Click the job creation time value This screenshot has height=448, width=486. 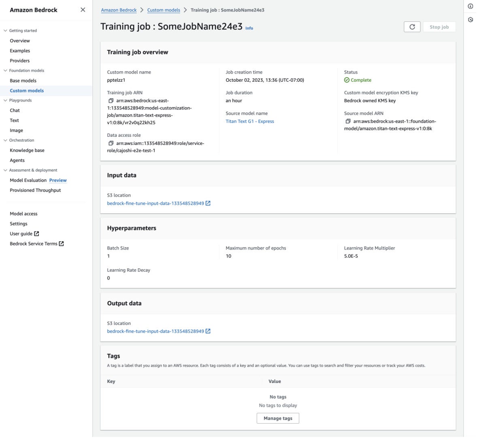point(265,80)
